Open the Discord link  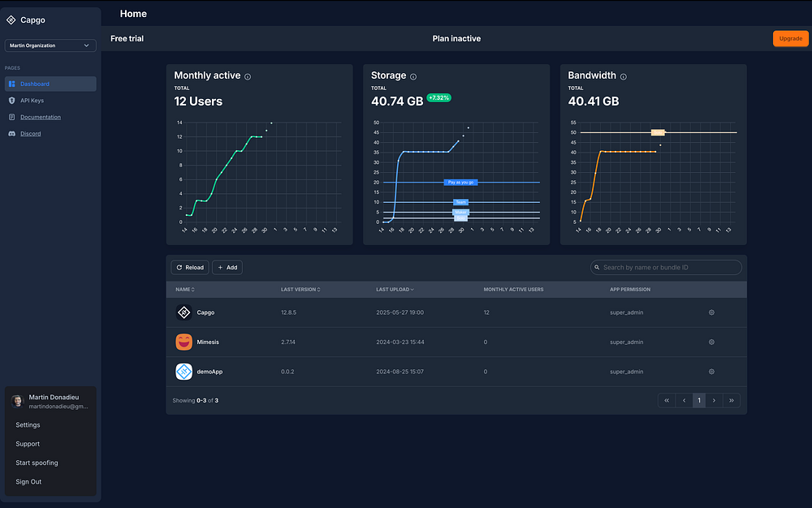[x=31, y=133]
